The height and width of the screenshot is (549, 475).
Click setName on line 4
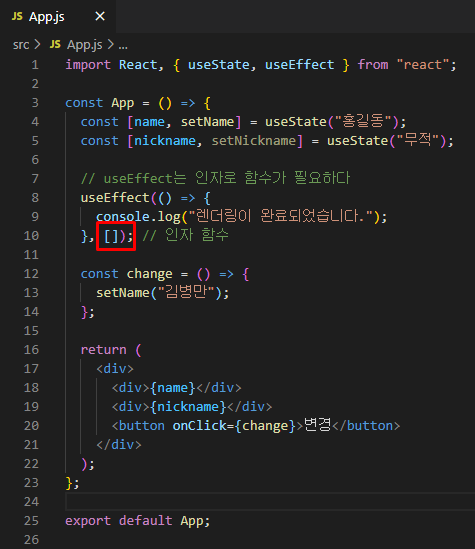[207, 122]
